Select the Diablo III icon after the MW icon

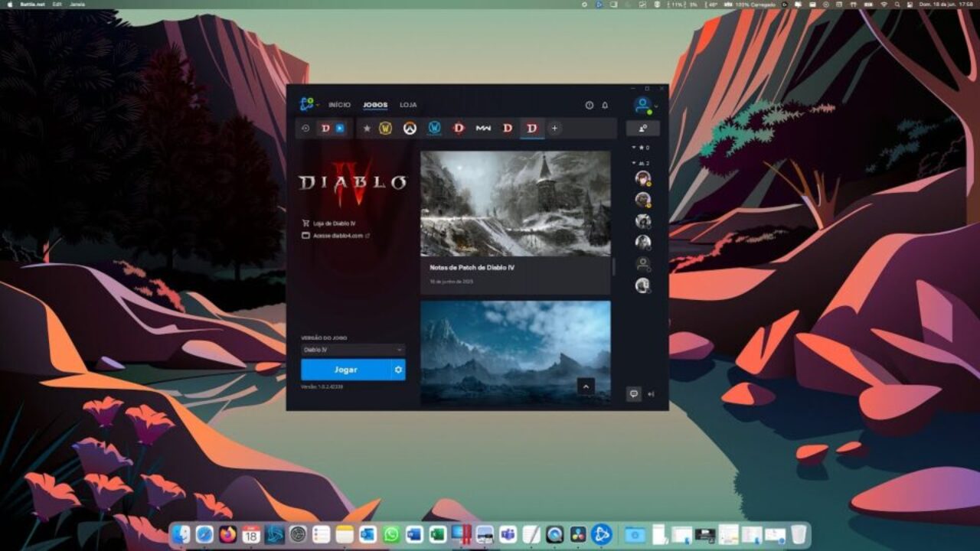[x=507, y=128]
